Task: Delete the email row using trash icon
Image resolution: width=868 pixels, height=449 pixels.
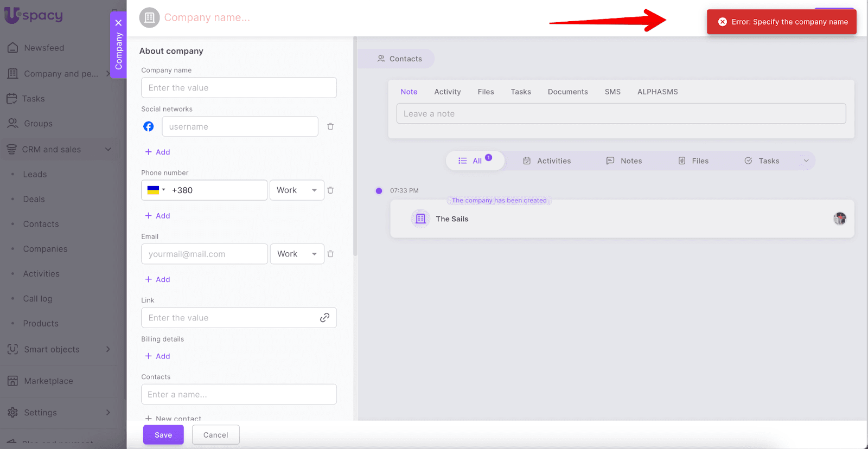Action: [330, 254]
